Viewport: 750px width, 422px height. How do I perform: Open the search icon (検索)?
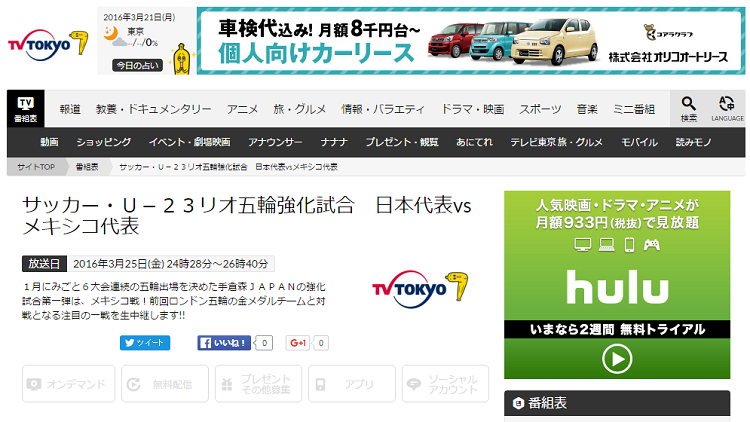point(689,108)
